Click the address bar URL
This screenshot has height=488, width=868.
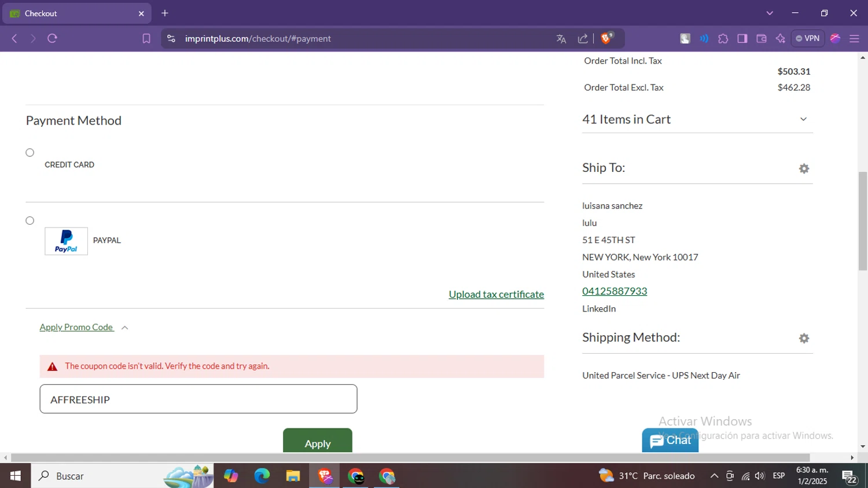click(258, 39)
